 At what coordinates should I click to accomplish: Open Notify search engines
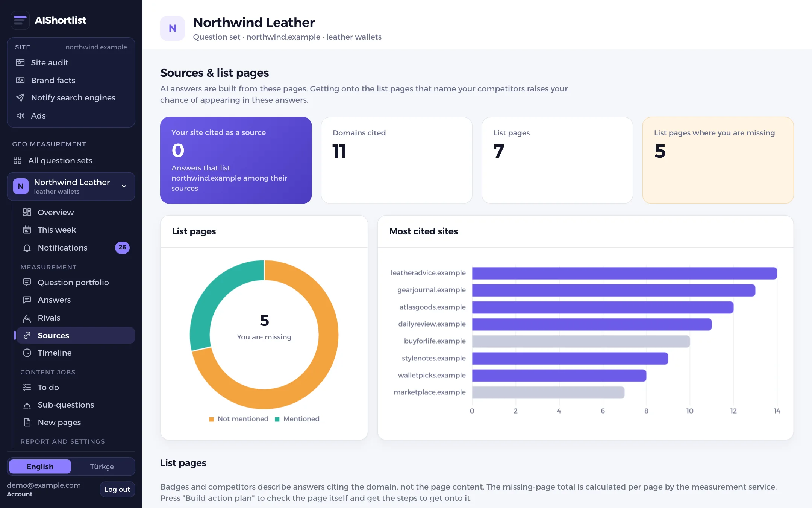[x=71, y=98]
